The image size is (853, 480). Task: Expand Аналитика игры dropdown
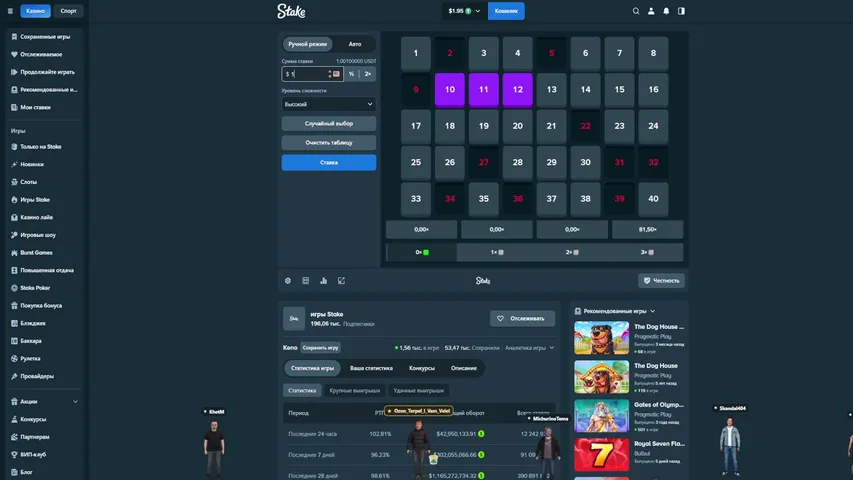(529, 348)
